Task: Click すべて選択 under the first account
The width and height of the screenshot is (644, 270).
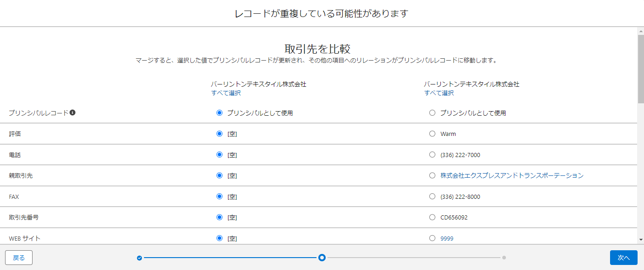Action: [x=226, y=93]
